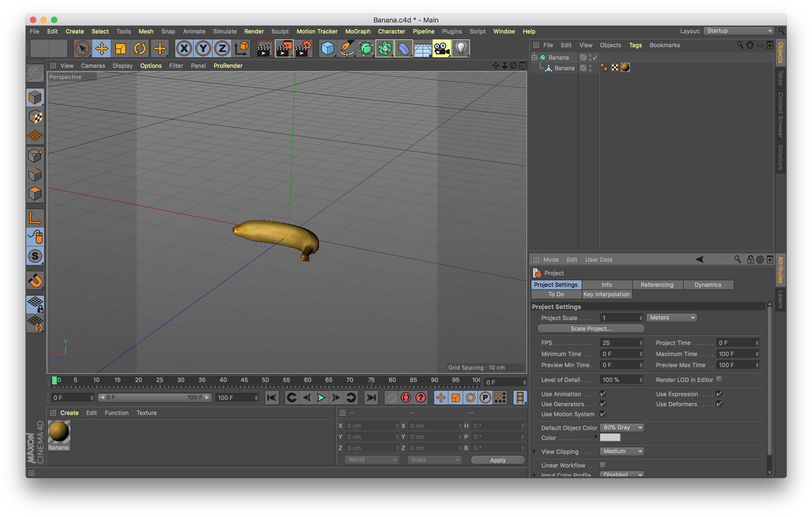812x517 pixels.
Task: Select the Live Selection arrow tool
Action: (x=82, y=49)
